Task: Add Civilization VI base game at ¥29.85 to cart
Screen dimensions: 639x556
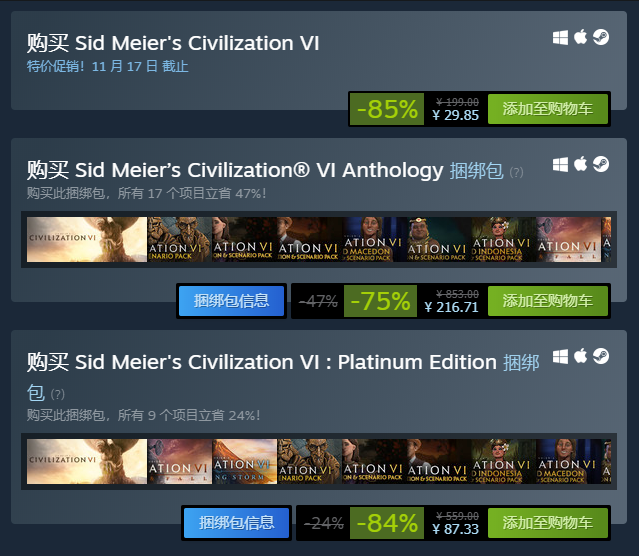Action: [547, 109]
